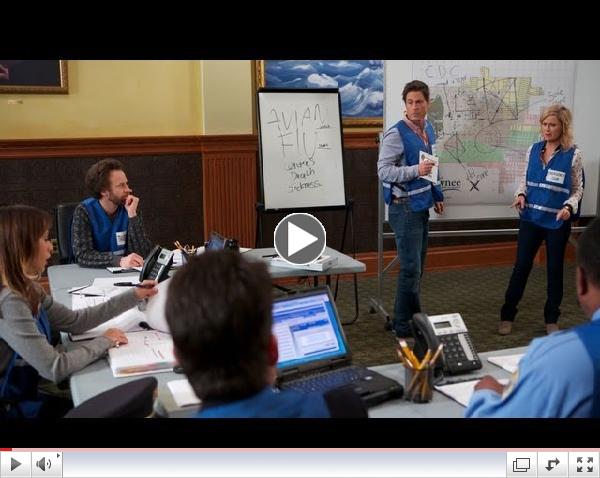Screen dimensions: 600x478
Task: Click the start of the seek bar near the volume
Action: point(70,464)
